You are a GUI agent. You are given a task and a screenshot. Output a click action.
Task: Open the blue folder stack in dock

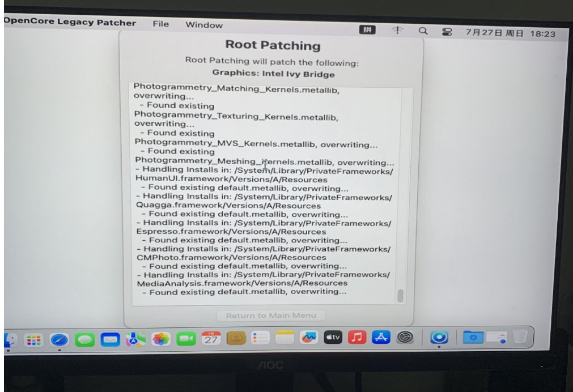473,337
